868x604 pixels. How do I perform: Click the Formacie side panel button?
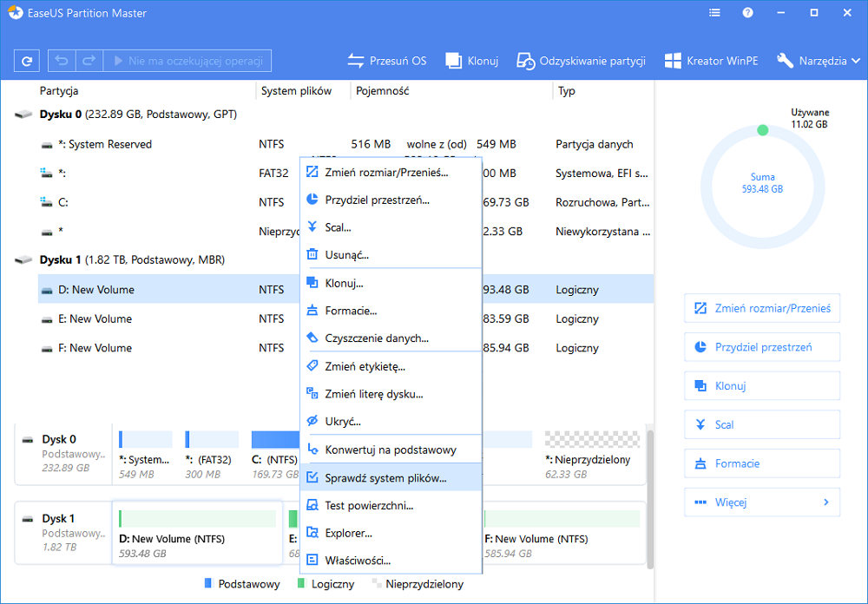pyautogui.click(x=762, y=463)
